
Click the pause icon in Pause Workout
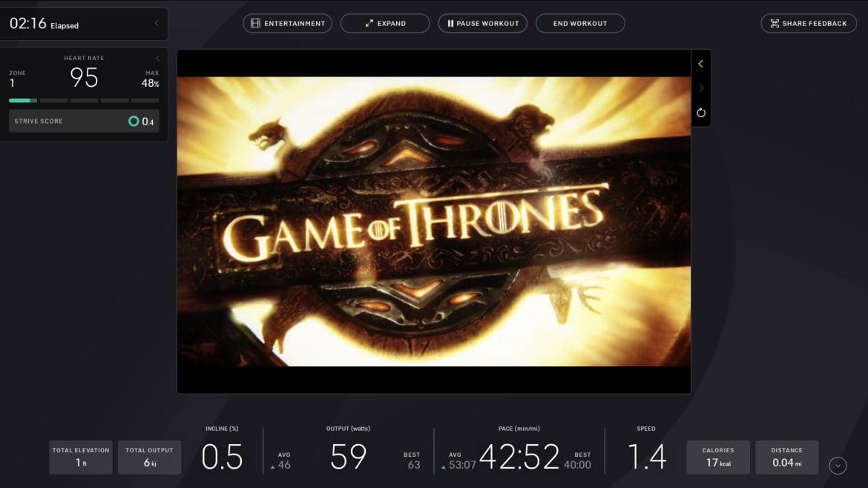pos(450,24)
